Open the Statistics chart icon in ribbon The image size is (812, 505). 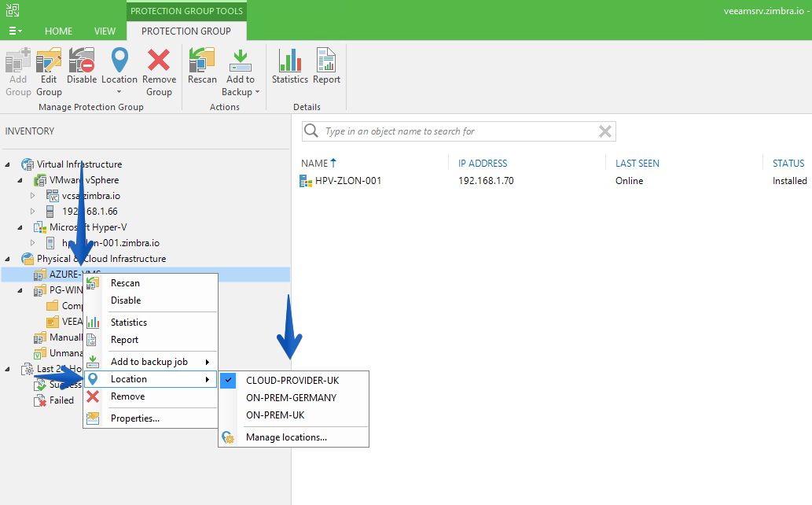point(290,60)
